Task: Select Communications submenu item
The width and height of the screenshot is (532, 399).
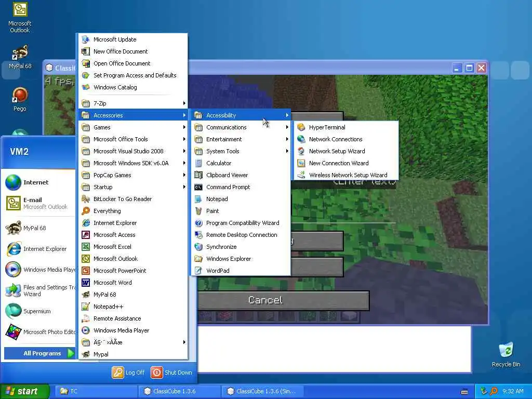Action: click(241, 127)
